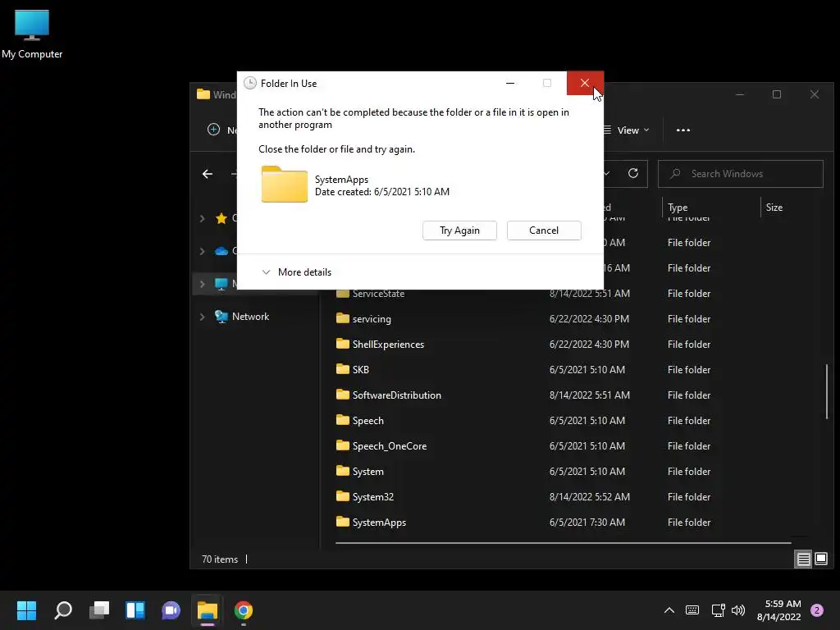840x630 pixels.
Task: Sort by the Size column header
Action: click(x=774, y=208)
